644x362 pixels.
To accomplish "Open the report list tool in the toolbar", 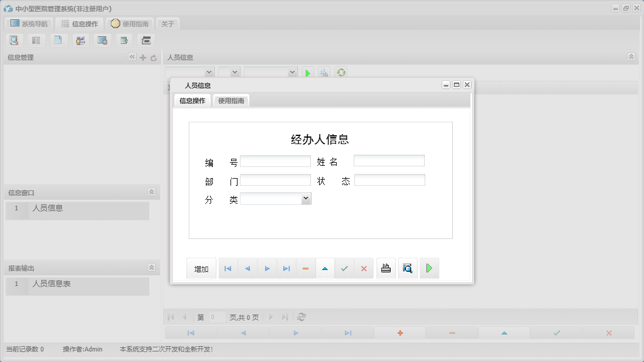I will click(x=36, y=40).
